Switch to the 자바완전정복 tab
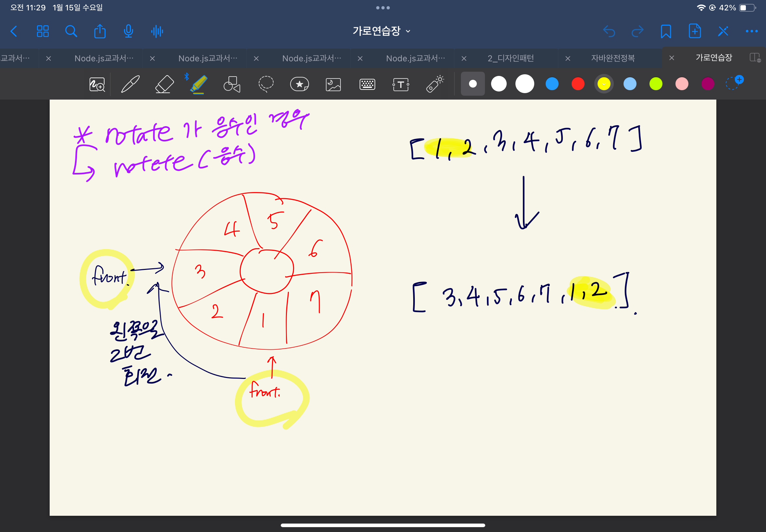766x532 pixels. coord(612,58)
